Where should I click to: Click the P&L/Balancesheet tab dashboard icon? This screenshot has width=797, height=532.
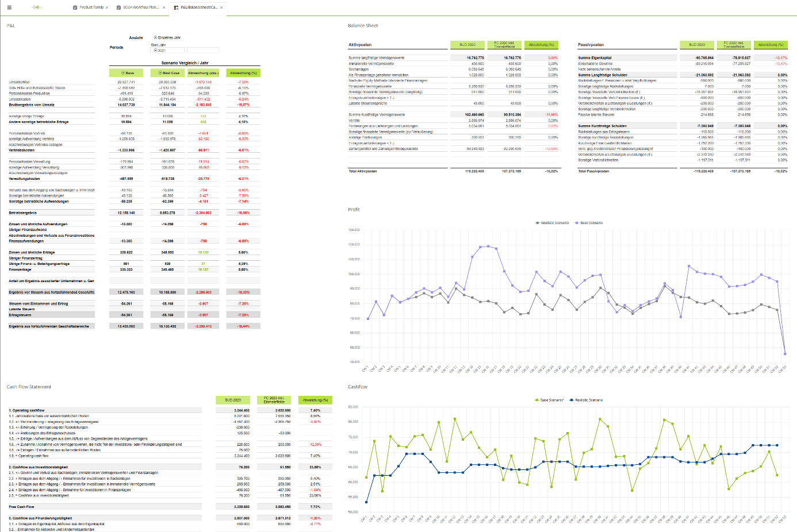(176, 7)
